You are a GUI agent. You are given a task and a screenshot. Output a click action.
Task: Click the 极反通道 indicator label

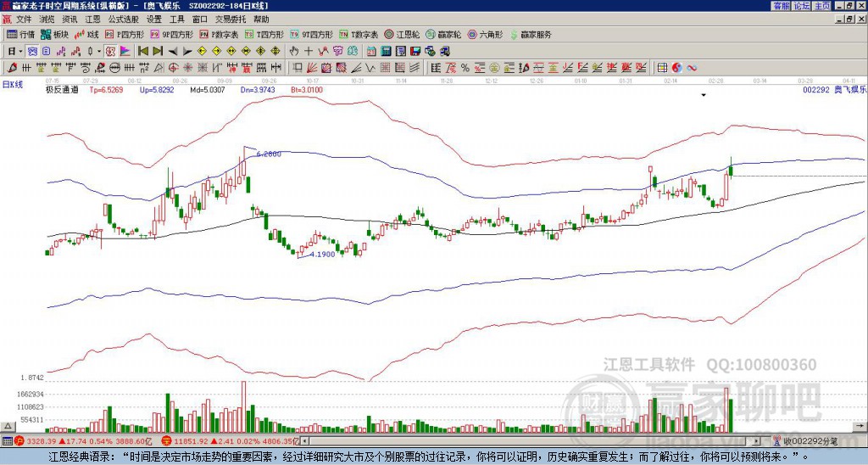[62, 89]
